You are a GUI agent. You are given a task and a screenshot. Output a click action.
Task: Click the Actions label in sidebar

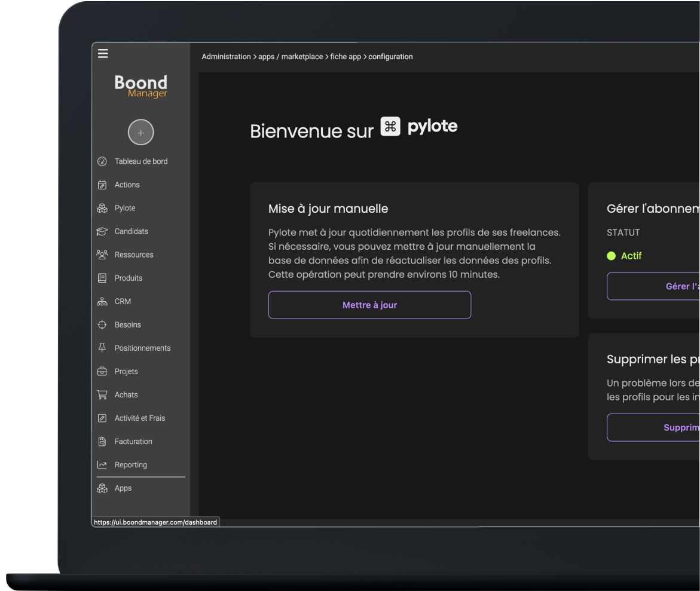(127, 185)
